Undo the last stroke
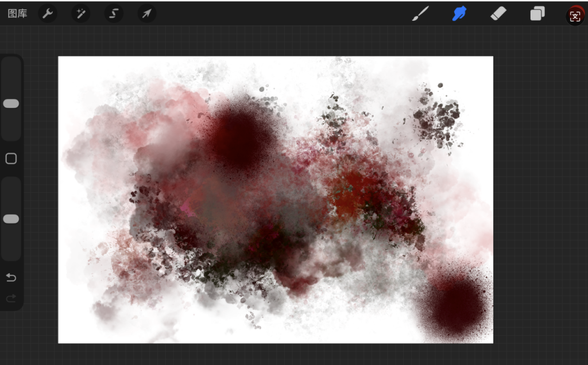Image resolution: width=588 pixels, height=365 pixels. pos(11,278)
